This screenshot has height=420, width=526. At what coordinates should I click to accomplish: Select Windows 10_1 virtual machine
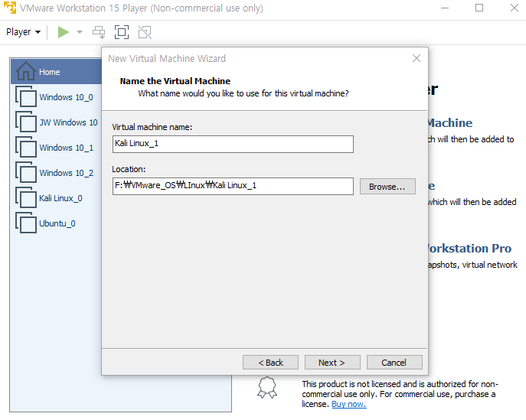54,148
